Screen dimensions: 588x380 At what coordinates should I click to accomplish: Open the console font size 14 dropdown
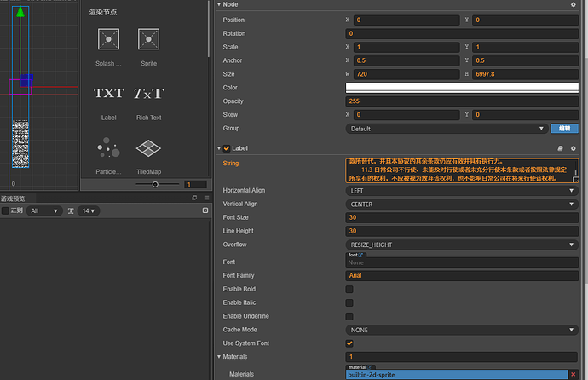pyautogui.click(x=89, y=211)
